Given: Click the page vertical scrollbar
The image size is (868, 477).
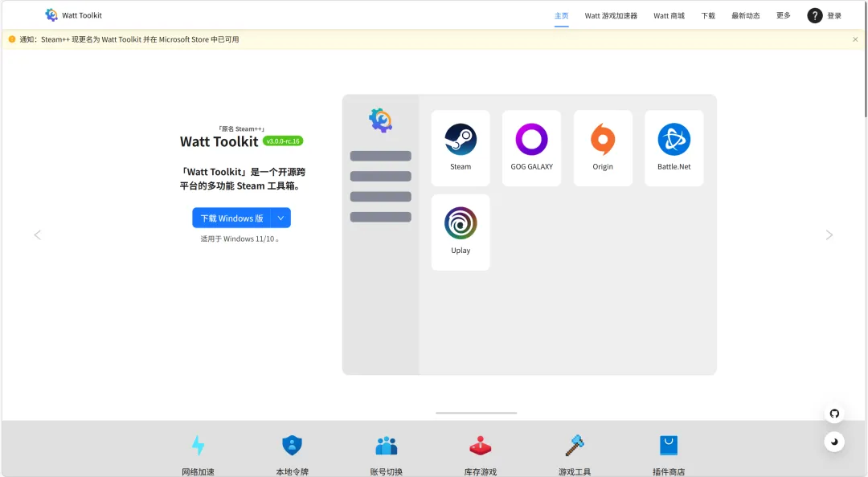Looking at the screenshot, I should tap(866, 59).
